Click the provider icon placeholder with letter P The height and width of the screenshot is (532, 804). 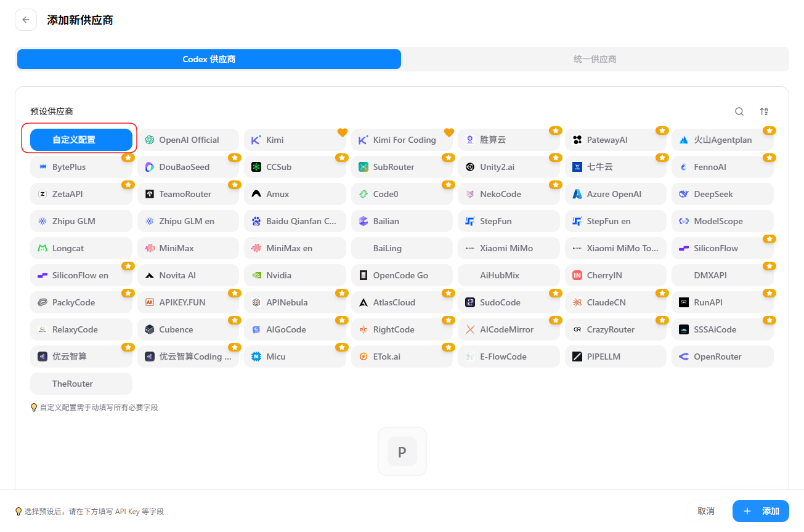pos(402,452)
